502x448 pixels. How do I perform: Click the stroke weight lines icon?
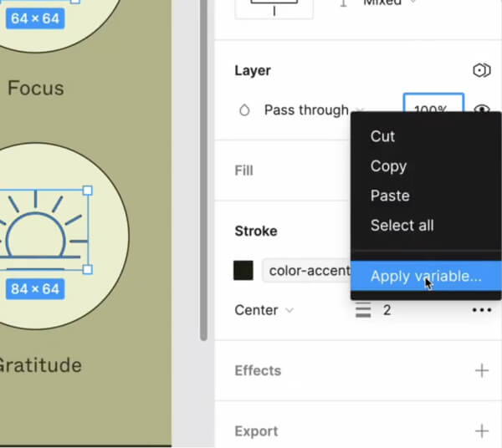[x=362, y=310]
